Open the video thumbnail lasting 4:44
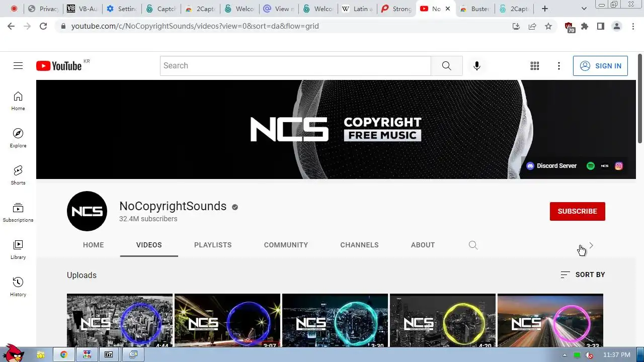Image resolution: width=644 pixels, height=362 pixels. (x=120, y=320)
